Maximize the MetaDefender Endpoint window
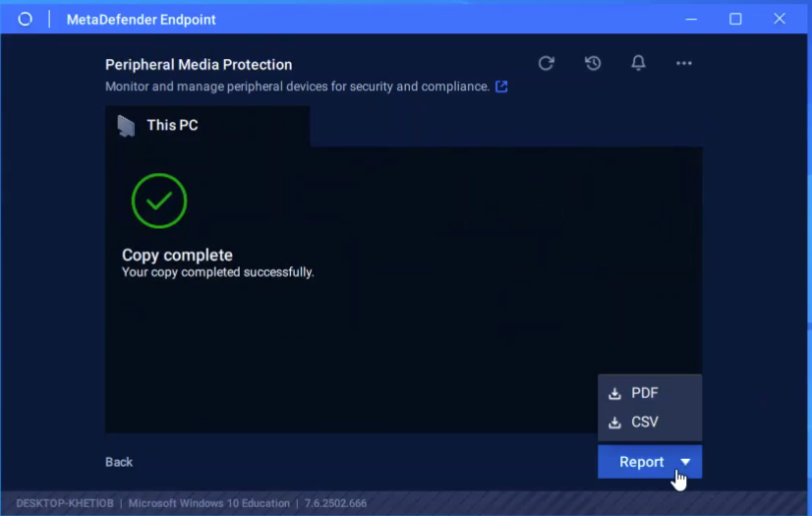The image size is (812, 516). pyautogui.click(x=735, y=19)
